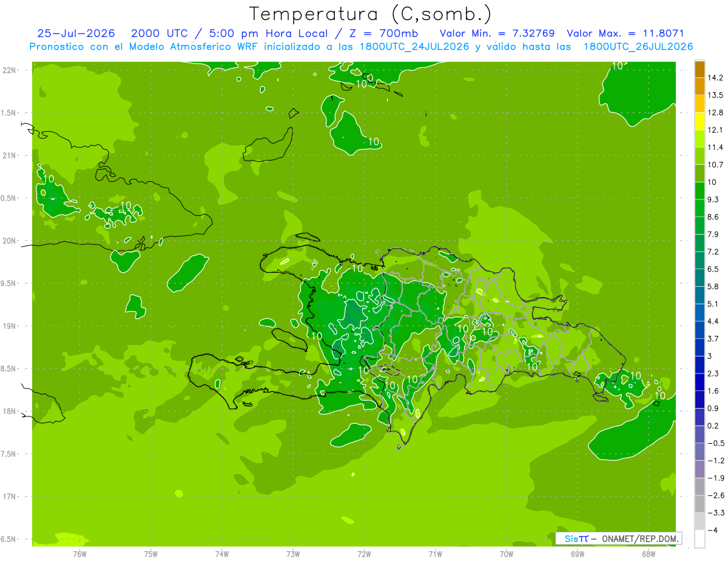Click longitude label '69W'

577,554
